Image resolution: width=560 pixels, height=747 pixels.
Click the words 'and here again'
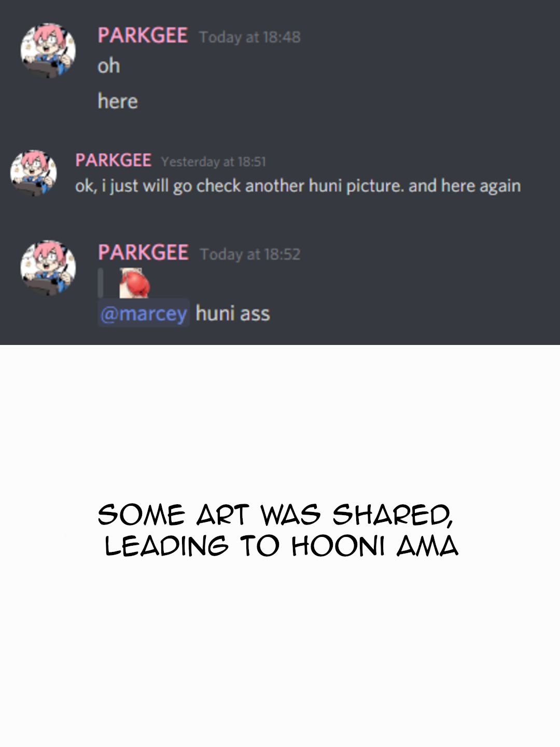pos(465,186)
